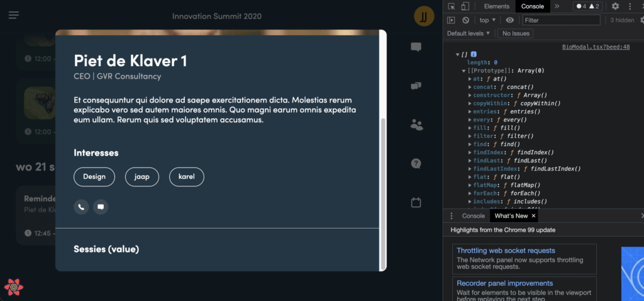
Task: Open the calendar icon in right sidebar
Action: (x=416, y=203)
